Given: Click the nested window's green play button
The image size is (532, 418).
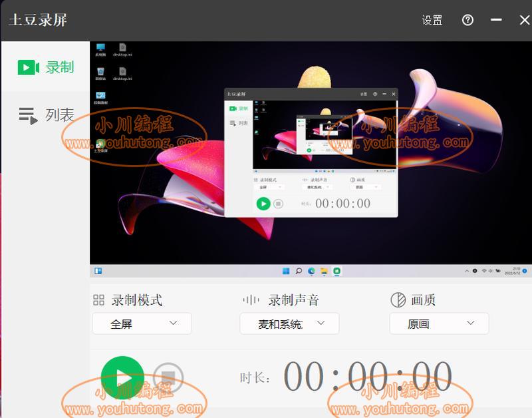Looking at the screenshot, I should pyautogui.click(x=263, y=204).
